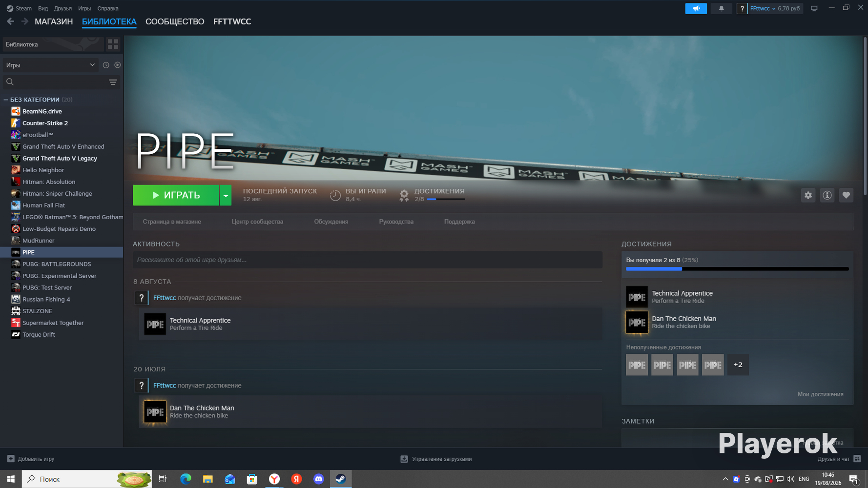Open Microsoft Edge from the taskbar
This screenshot has height=488, width=868.
186,479
